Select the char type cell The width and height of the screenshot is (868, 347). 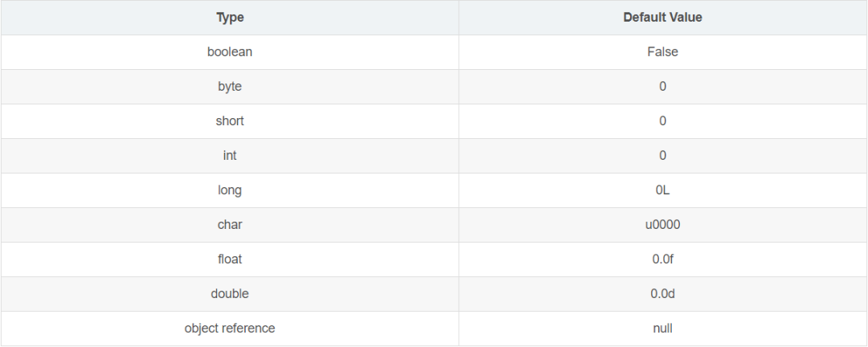point(230,225)
